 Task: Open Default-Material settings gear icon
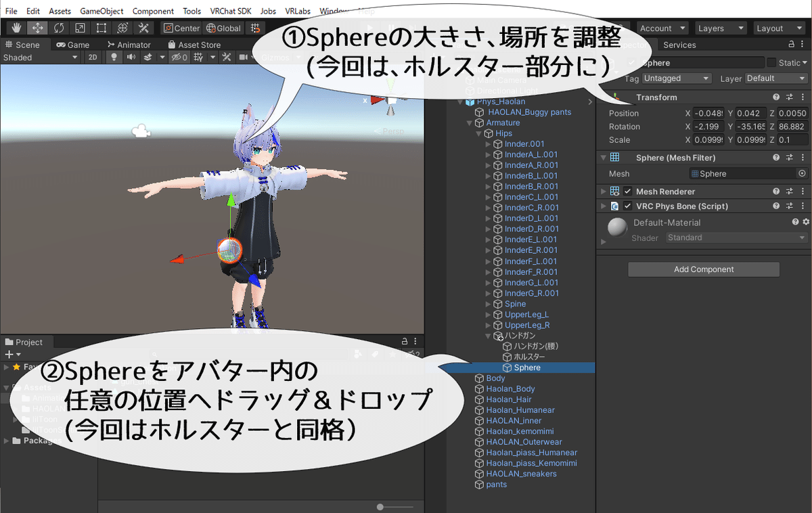click(x=805, y=222)
